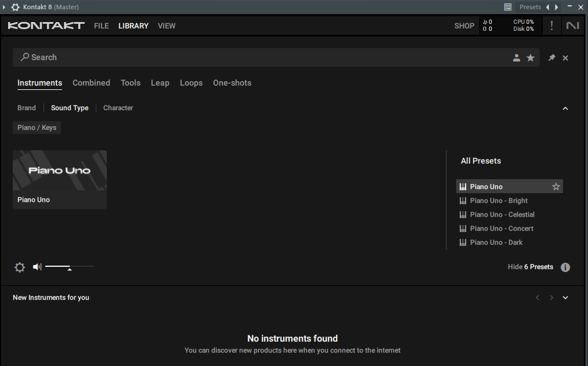Switch to the Instruments tab
Screen dimensions: 588x366
pos(39,83)
